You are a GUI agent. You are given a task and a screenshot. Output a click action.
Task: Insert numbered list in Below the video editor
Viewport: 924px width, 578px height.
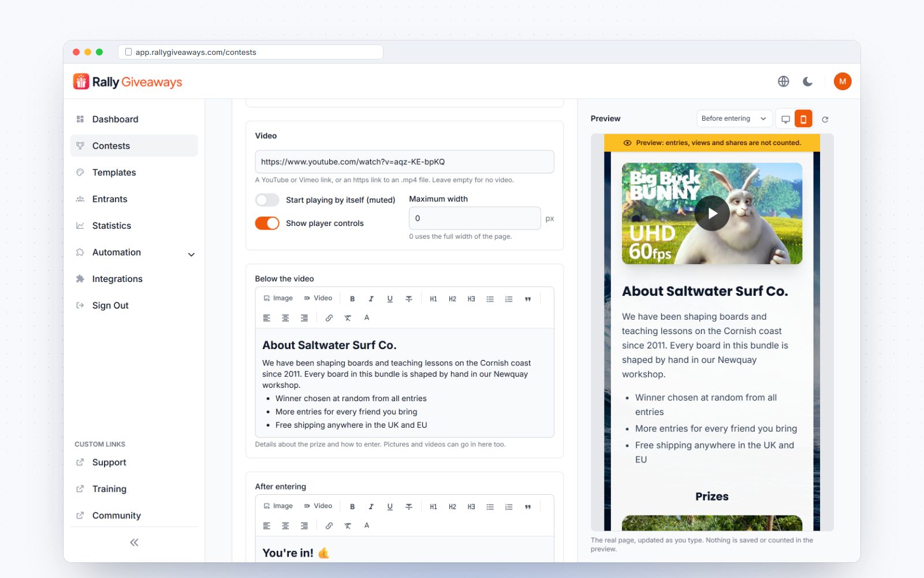point(509,299)
